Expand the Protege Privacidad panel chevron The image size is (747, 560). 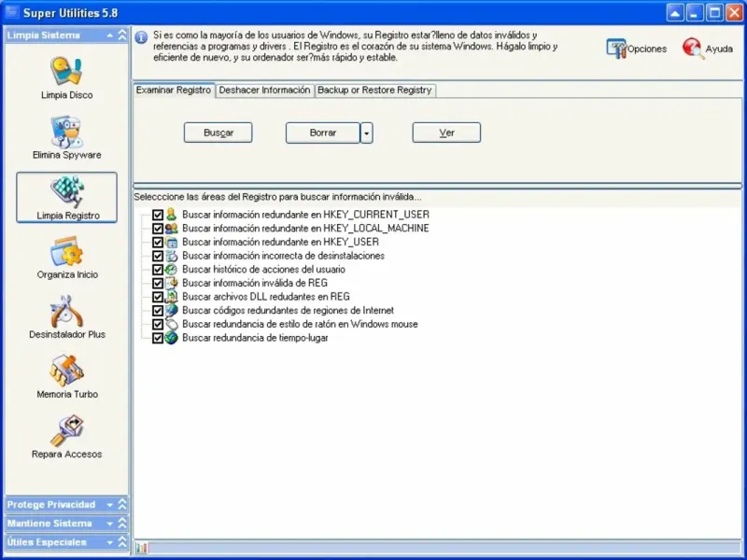(122, 504)
